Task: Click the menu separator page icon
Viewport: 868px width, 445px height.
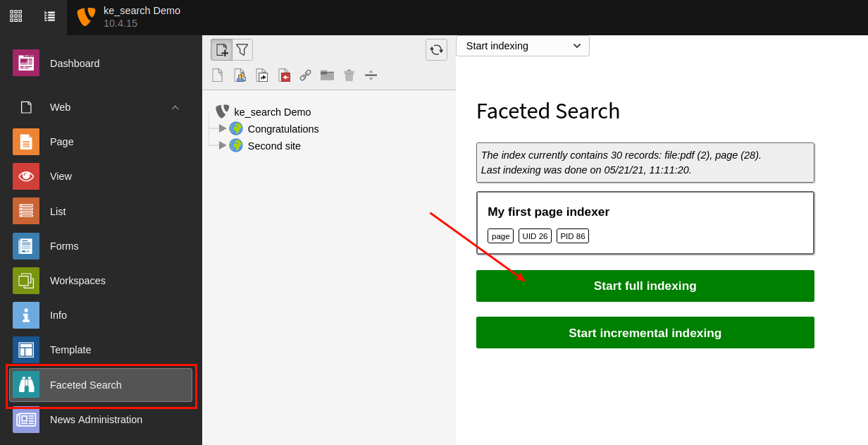Action: [371, 75]
